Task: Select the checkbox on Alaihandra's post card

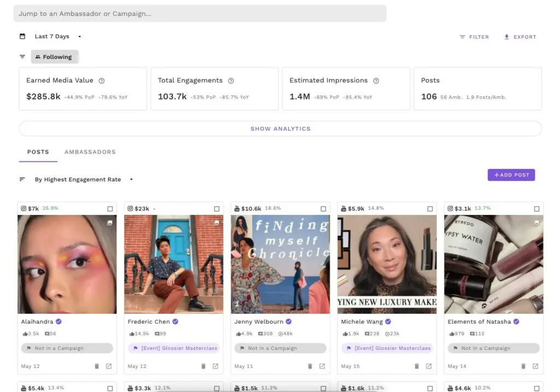Action: tap(110, 209)
